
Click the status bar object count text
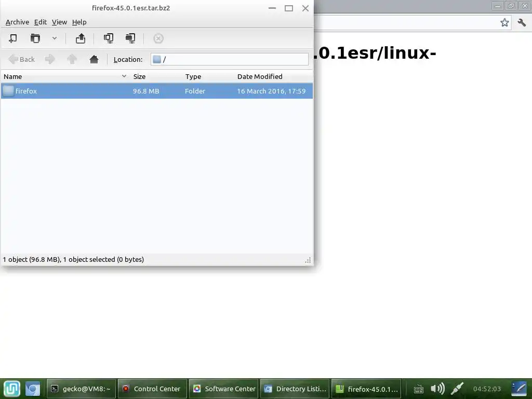tap(73, 260)
